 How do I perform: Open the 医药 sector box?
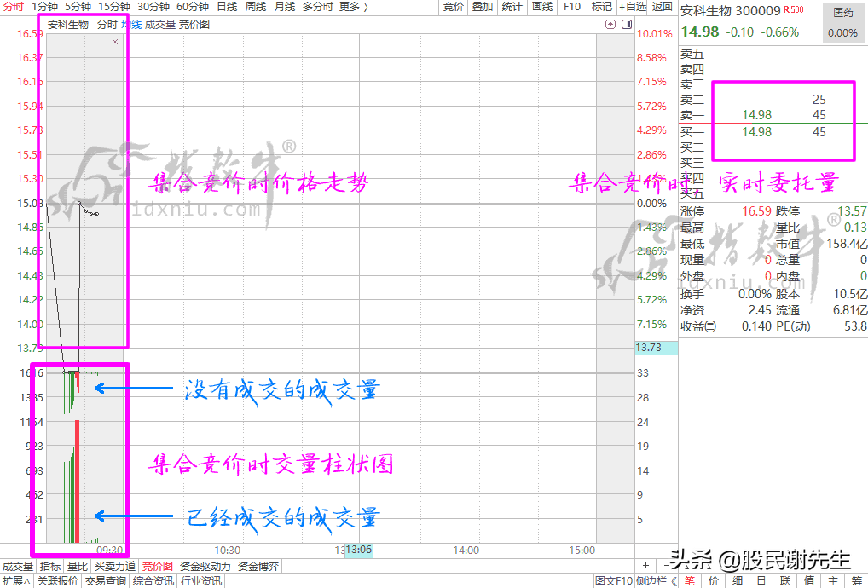click(x=842, y=22)
